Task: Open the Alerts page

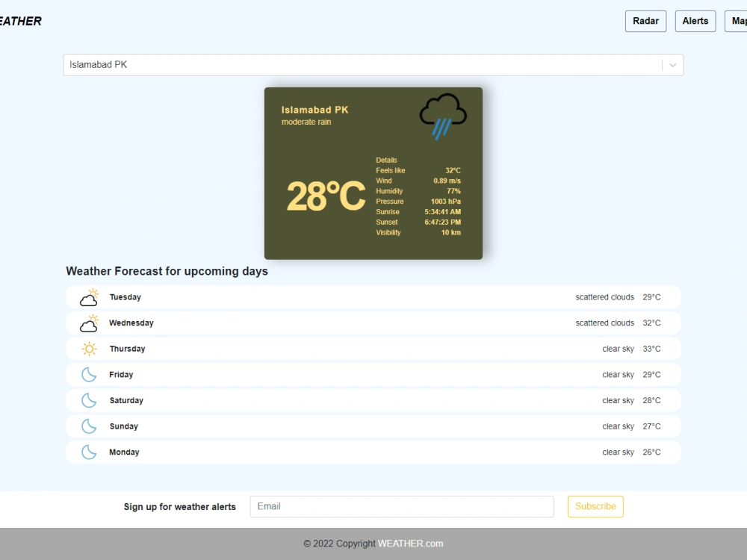Action: [695, 21]
